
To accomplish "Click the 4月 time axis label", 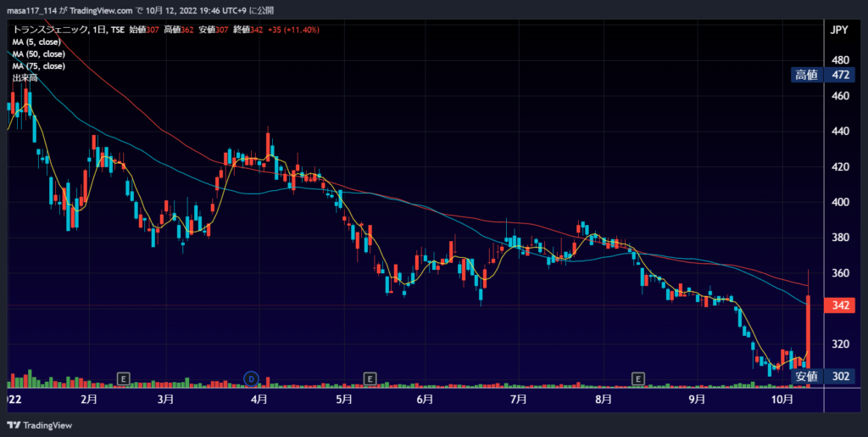I will coord(259,400).
